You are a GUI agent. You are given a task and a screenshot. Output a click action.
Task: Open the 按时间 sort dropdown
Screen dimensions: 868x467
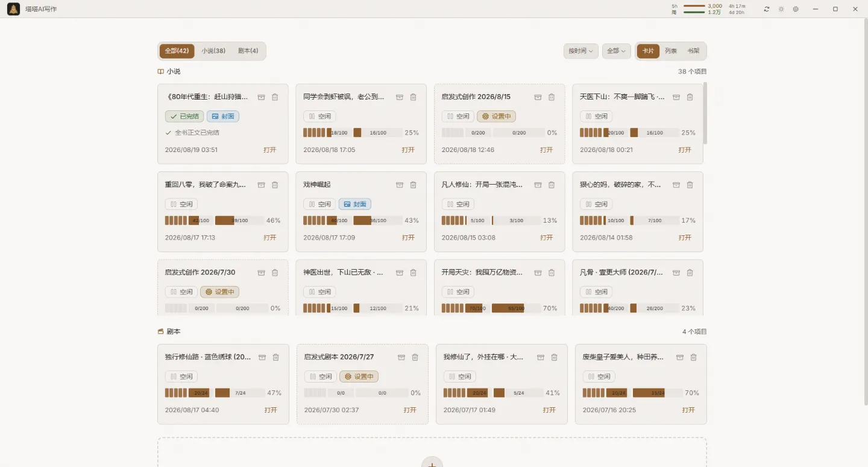coord(581,51)
